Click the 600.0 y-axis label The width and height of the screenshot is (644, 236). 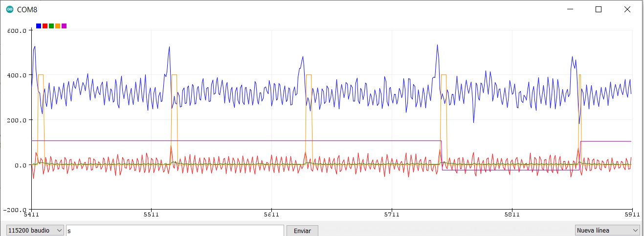[18, 30]
